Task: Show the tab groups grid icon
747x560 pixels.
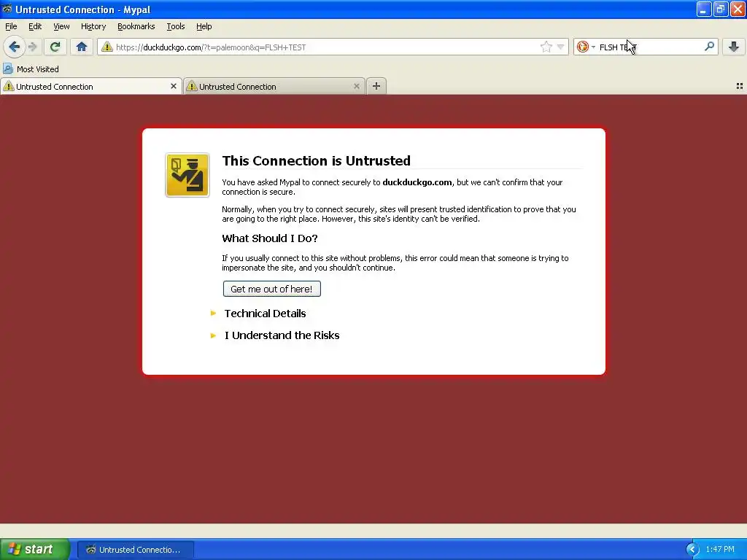Action: [740, 86]
